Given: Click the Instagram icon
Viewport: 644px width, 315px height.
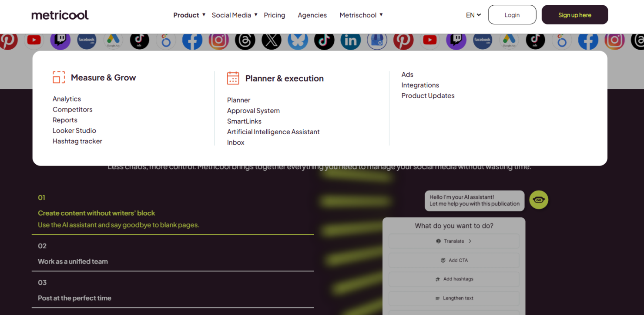Looking at the screenshot, I should pos(219,41).
